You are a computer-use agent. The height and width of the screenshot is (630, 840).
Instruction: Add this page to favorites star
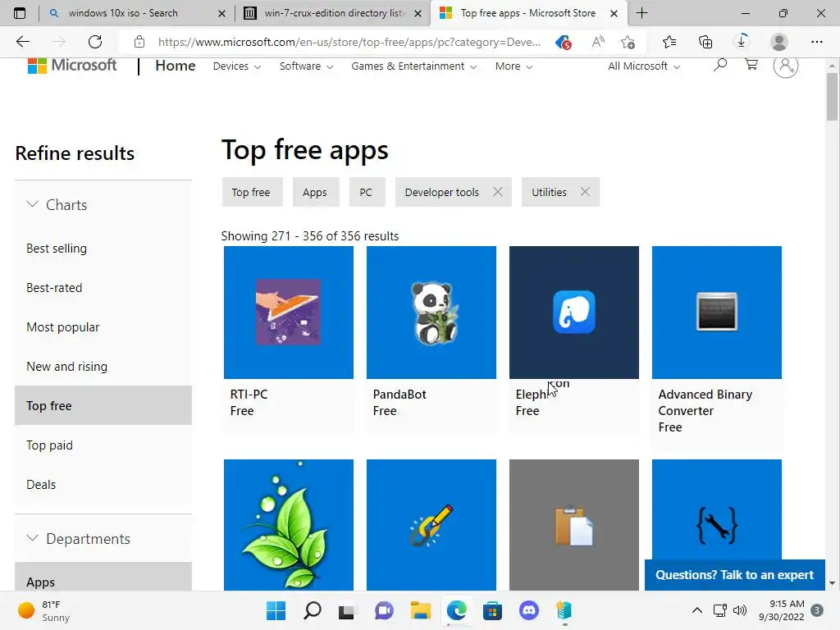click(628, 42)
